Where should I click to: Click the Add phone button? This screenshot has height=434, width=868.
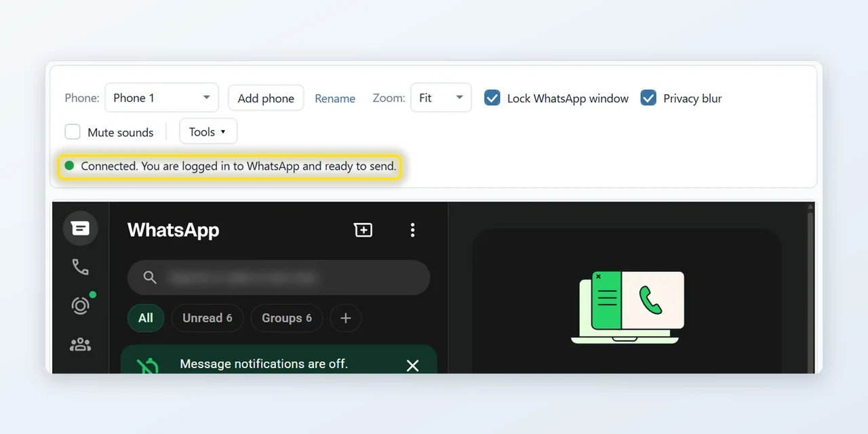[266, 98]
